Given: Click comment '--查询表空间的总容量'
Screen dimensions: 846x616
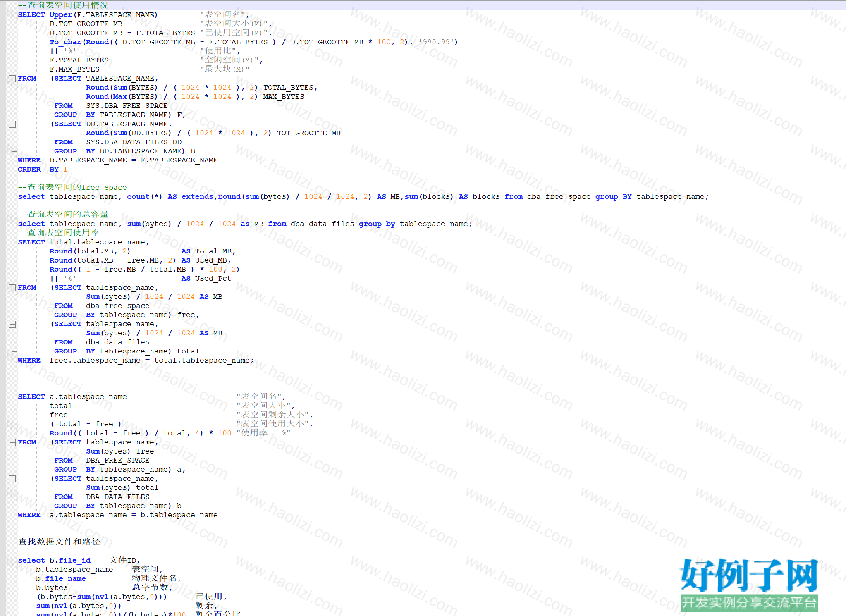Looking at the screenshot, I should 63,215.
